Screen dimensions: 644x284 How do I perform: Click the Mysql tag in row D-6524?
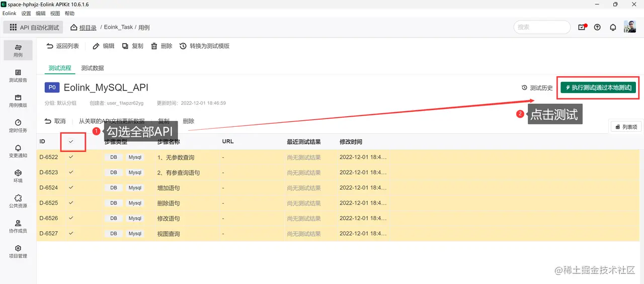(135, 188)
